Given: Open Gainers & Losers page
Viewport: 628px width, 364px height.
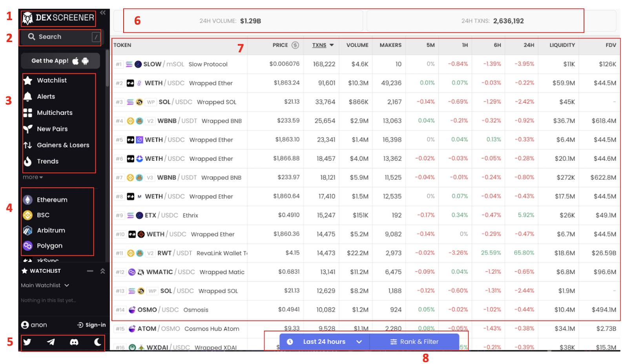Looking at the screenshot, I should click(x=57, y=145).
